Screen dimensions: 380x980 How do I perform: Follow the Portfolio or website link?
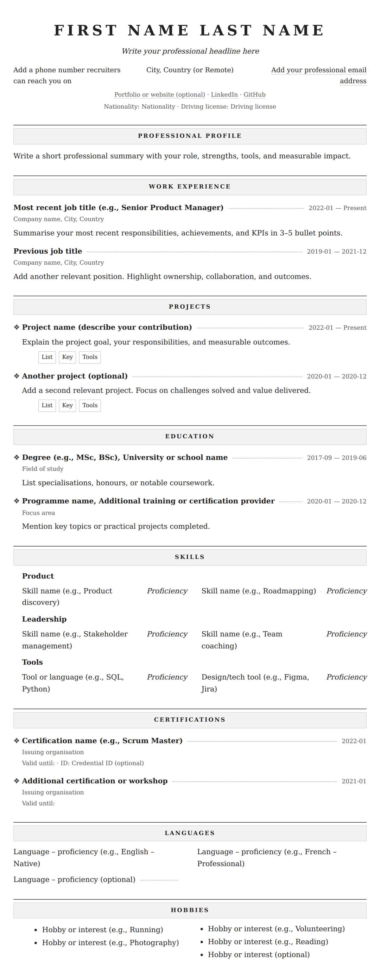pyautogui.click(x=159, y=95)
